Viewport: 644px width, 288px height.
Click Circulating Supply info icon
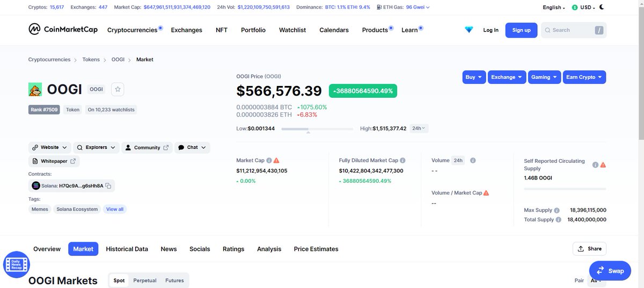[595, 164]
